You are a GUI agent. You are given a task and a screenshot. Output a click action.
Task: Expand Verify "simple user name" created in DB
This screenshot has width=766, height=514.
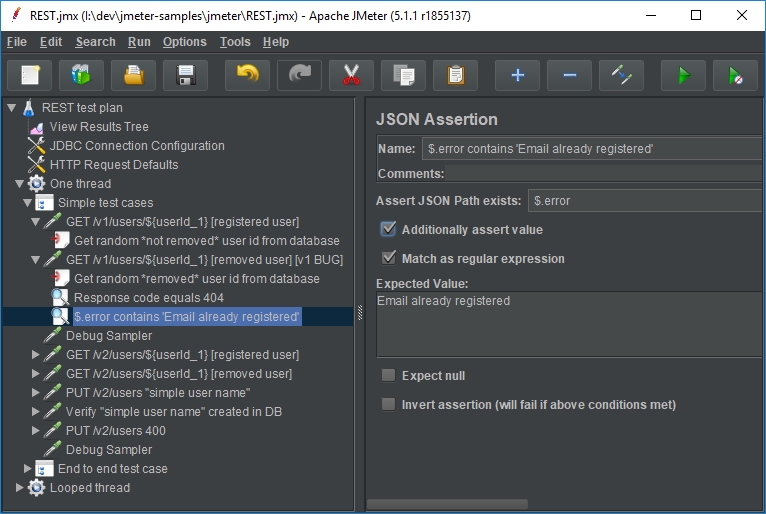(36, 411)
